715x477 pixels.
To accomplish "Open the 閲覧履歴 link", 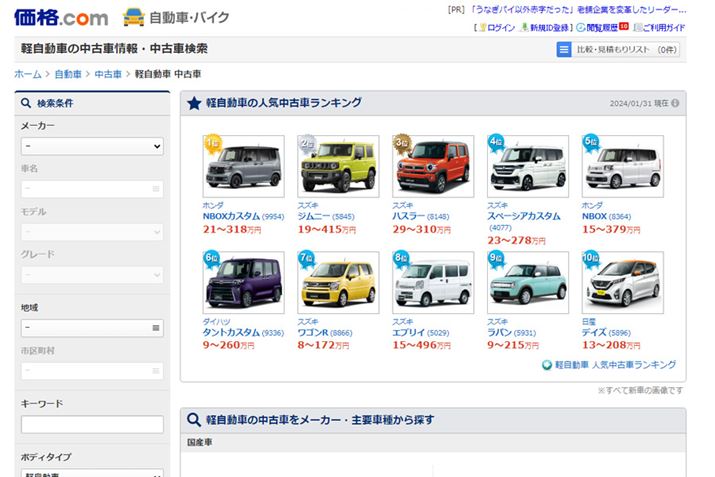I will point(602,28).
